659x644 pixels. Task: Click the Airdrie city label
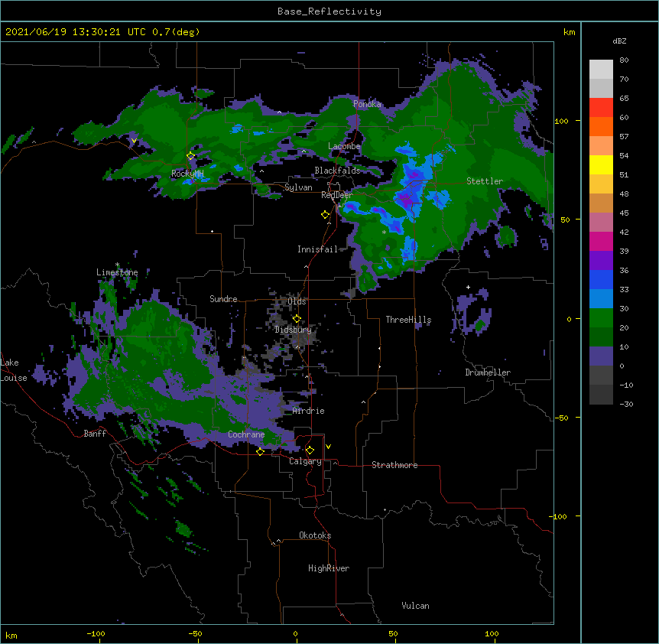coord(309,411)
